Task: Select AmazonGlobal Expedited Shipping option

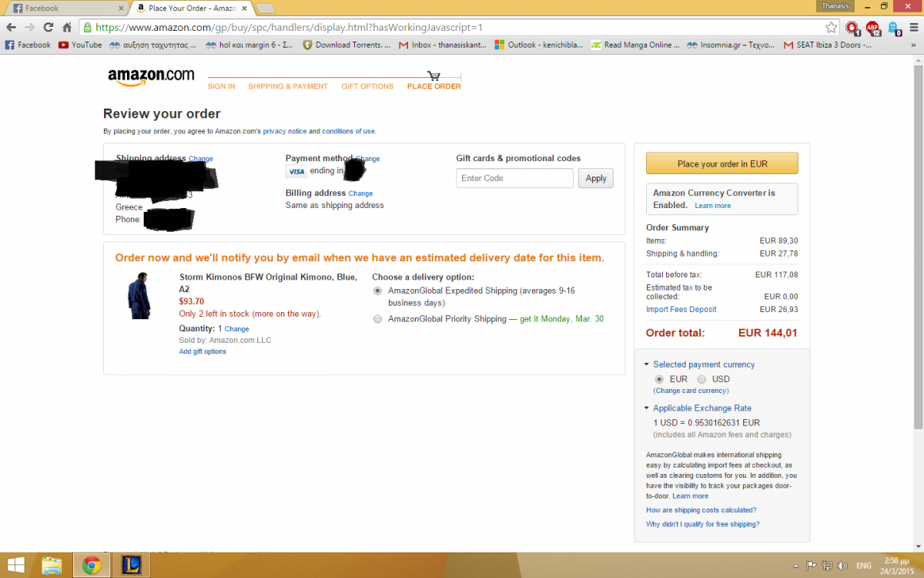Action: pyautogui.click(x=377, y=291)
